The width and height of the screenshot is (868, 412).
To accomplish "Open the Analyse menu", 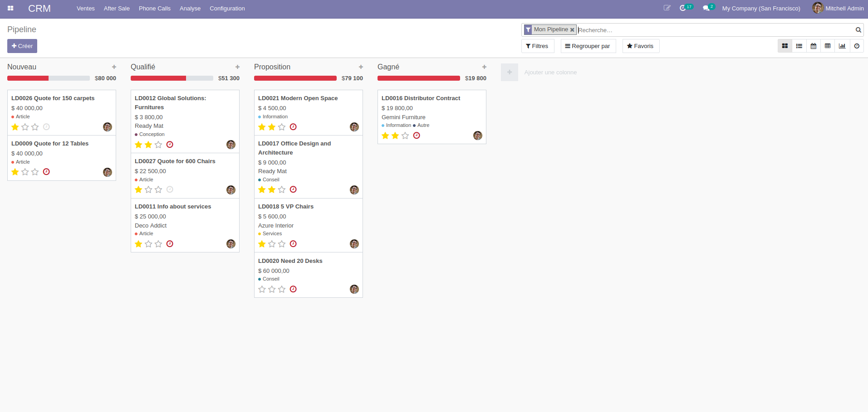I will click(190, 8).
